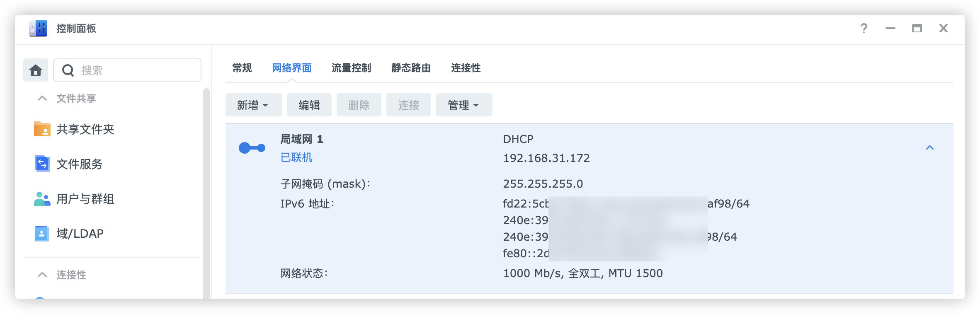The image size is (980, 314).
Task: Click the LAN 1 connection status icon
Action: (x=252, y=148)
